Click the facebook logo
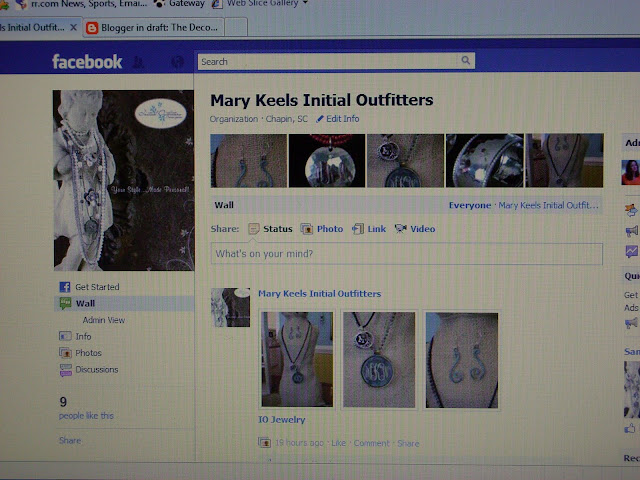The width and height of the screenshot is (640, 480). click(87, 62)
